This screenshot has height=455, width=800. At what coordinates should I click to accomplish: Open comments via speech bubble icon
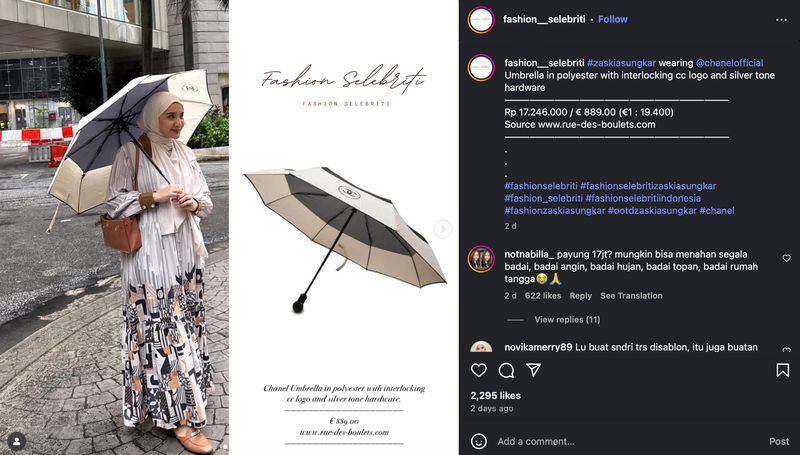click(x=506, y=370)
